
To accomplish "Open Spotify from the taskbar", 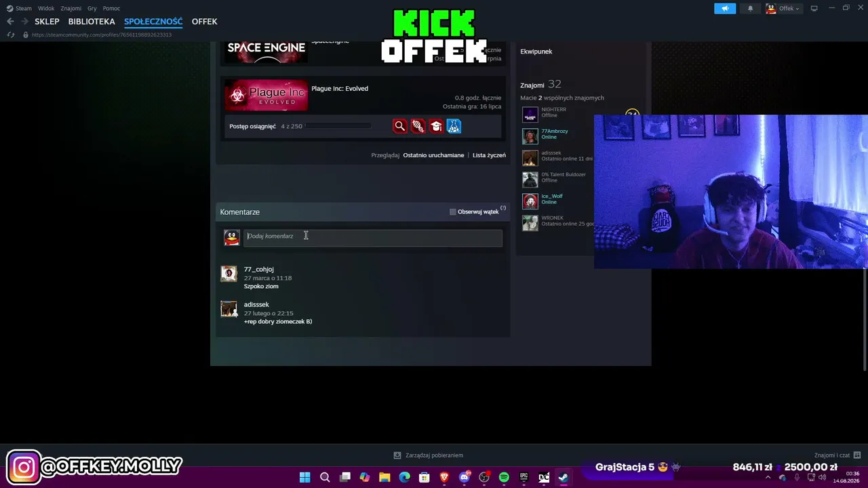I will [504, 477].
